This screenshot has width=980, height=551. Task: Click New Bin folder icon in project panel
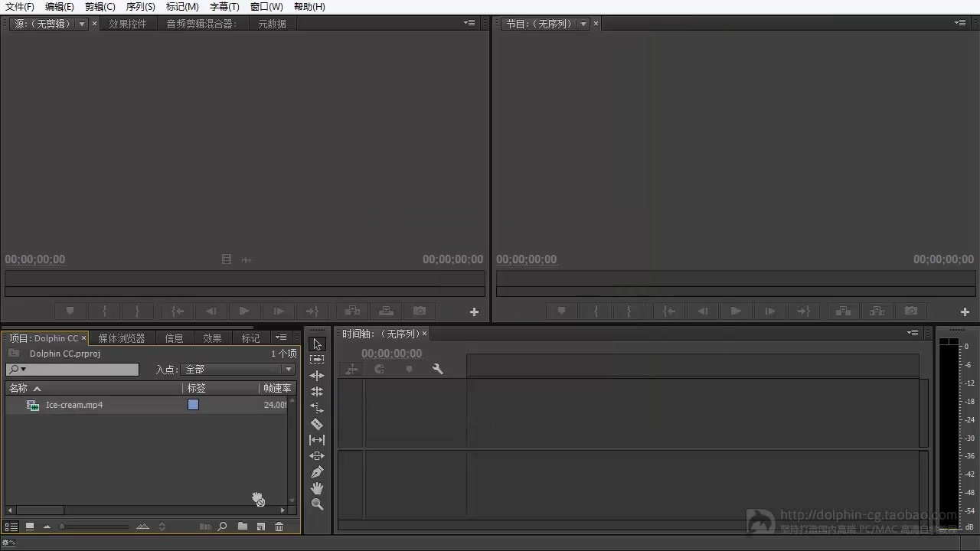[242, 527]
